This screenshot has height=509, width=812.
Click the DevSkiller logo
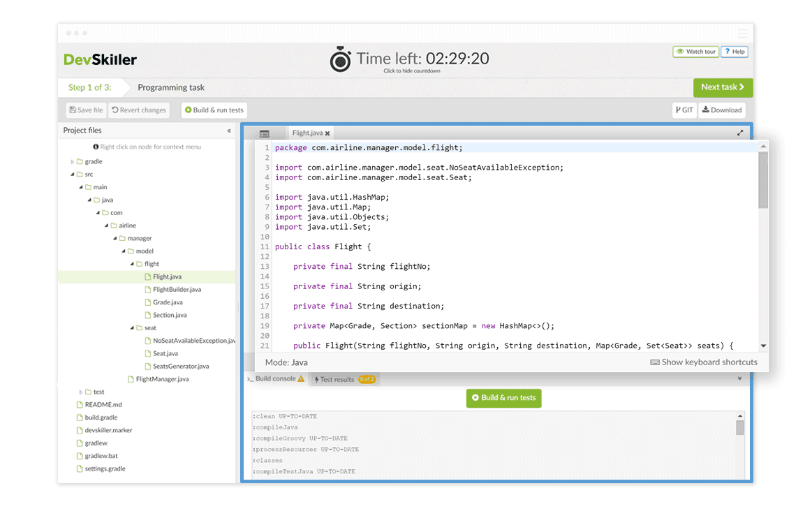(x=100, y=60)
